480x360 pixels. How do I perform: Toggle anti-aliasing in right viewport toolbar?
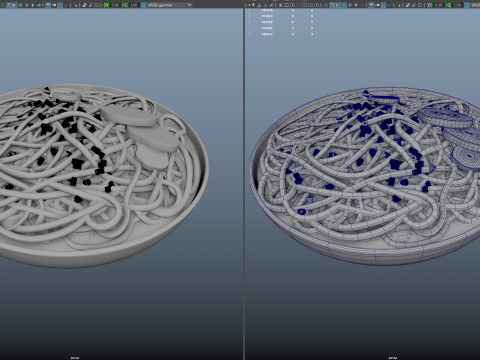click(383, 5)
